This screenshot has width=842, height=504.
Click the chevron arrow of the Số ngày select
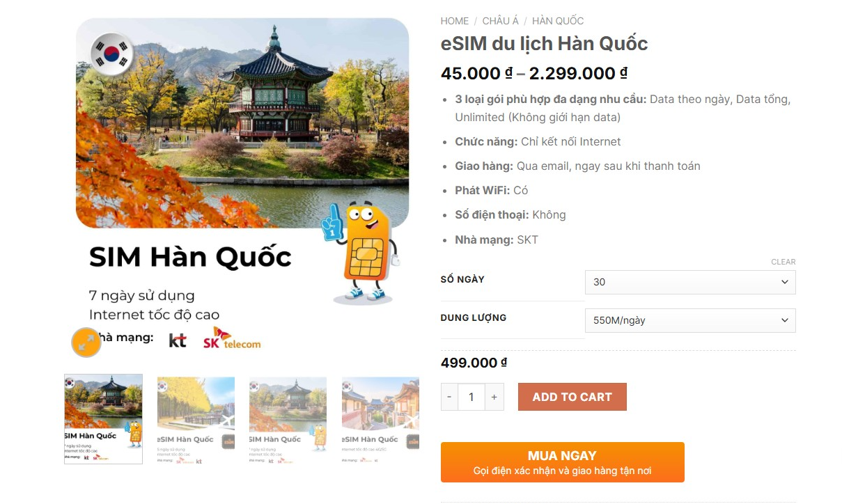(x=785, y=282)
